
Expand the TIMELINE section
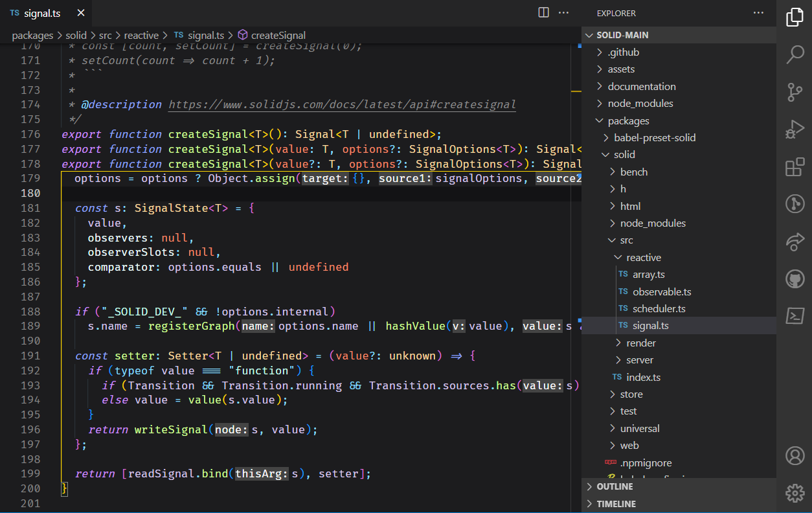679,504
